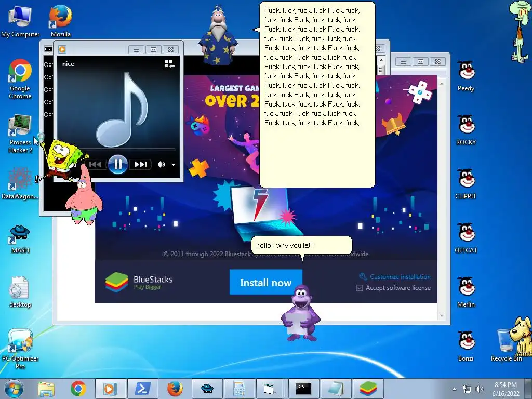This screenshot has height=399, width=532.
Task: Open the MASH desktop shortcut
Action: (20, 239)
